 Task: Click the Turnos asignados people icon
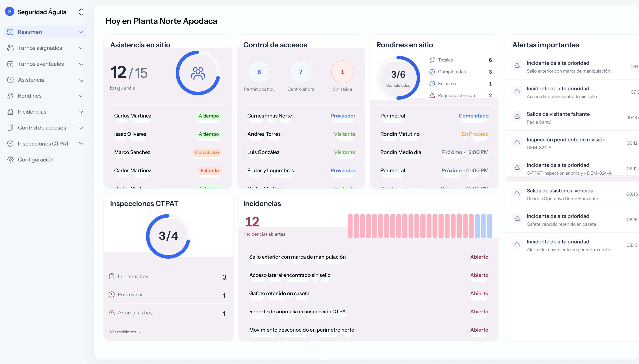[x=10, y=48]
